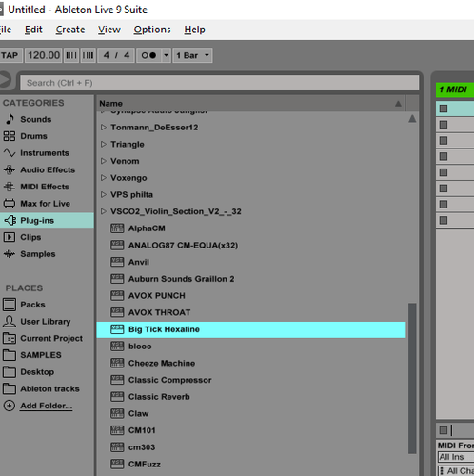This screenshot has width=474, height=476.
Task: Select the AlphaCM plug-in icon
Action: pos(117,228)
